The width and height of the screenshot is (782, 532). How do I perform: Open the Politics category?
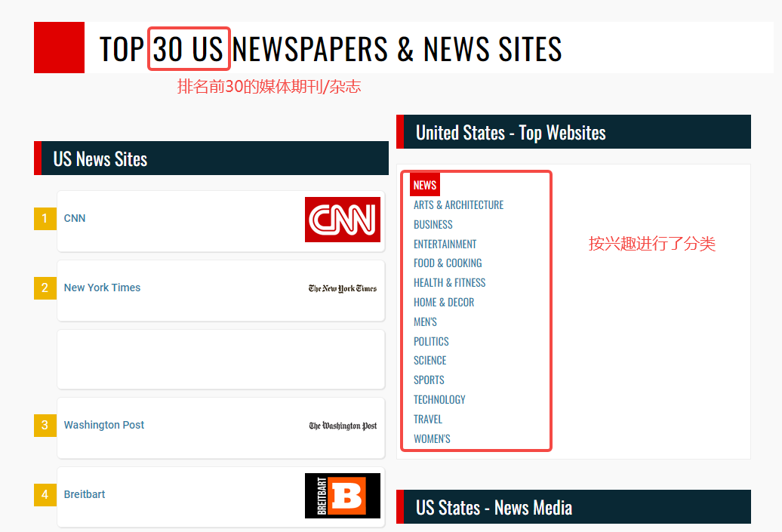click(x=431, y=341)
